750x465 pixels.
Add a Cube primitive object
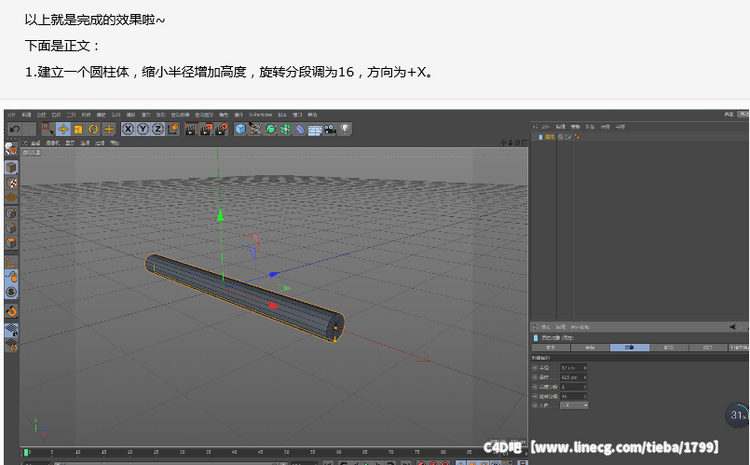pos(240,129)
